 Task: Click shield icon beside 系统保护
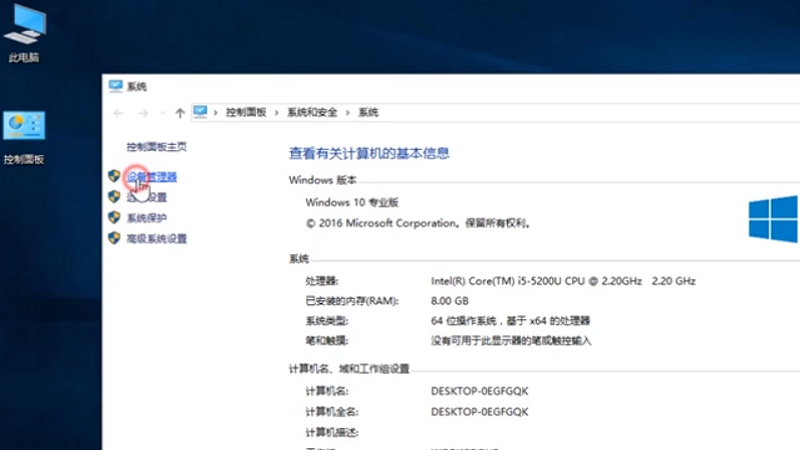(x=114, y=217)
